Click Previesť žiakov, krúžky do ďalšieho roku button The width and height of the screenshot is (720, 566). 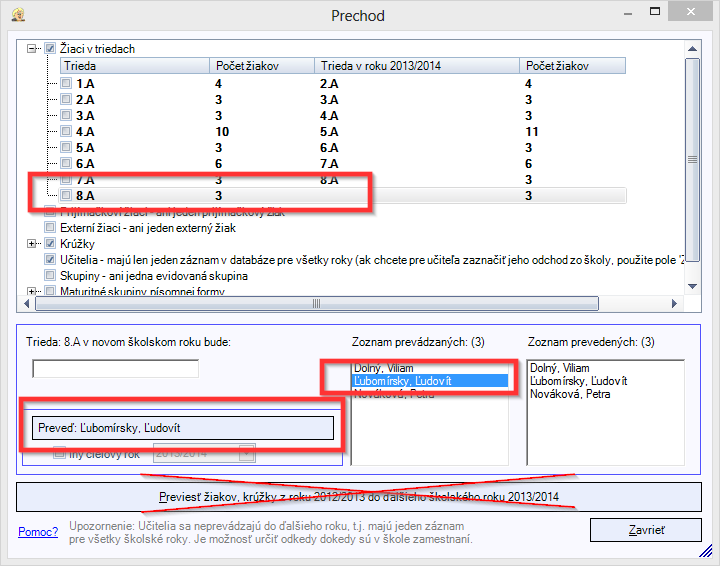click(x=359, y=497)
